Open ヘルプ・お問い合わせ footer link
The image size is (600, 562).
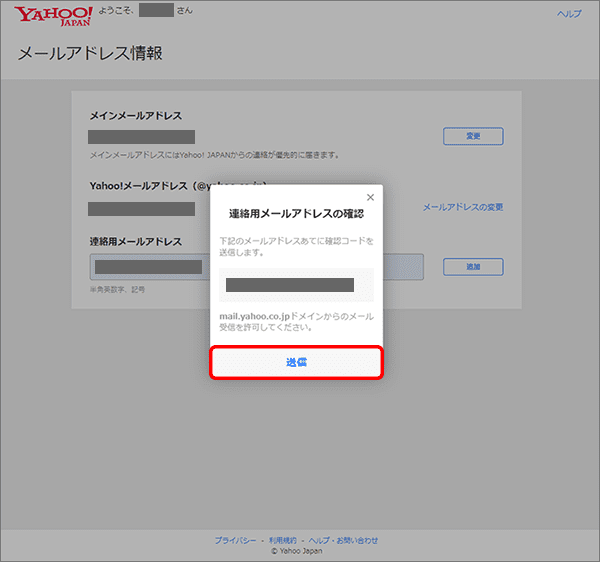click(x=343, y=540)
